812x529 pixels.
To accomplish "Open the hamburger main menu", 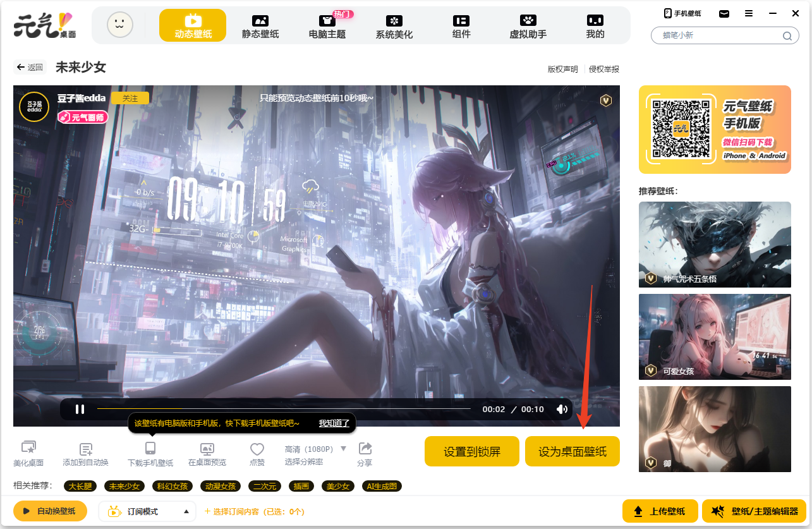I will click(748, 13).
